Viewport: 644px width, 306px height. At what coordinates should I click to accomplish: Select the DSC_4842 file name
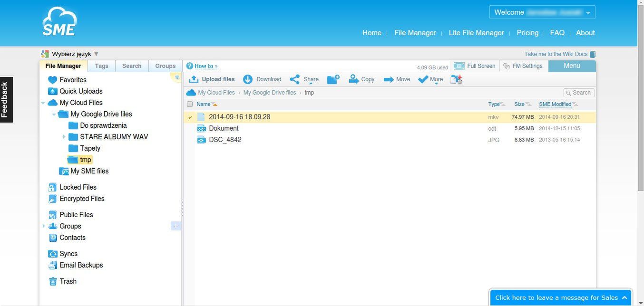(225, 140)
